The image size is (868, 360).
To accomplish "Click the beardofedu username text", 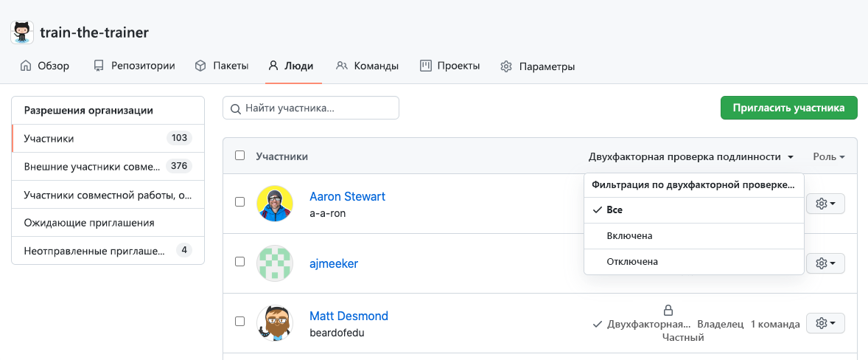I will 337,333.
